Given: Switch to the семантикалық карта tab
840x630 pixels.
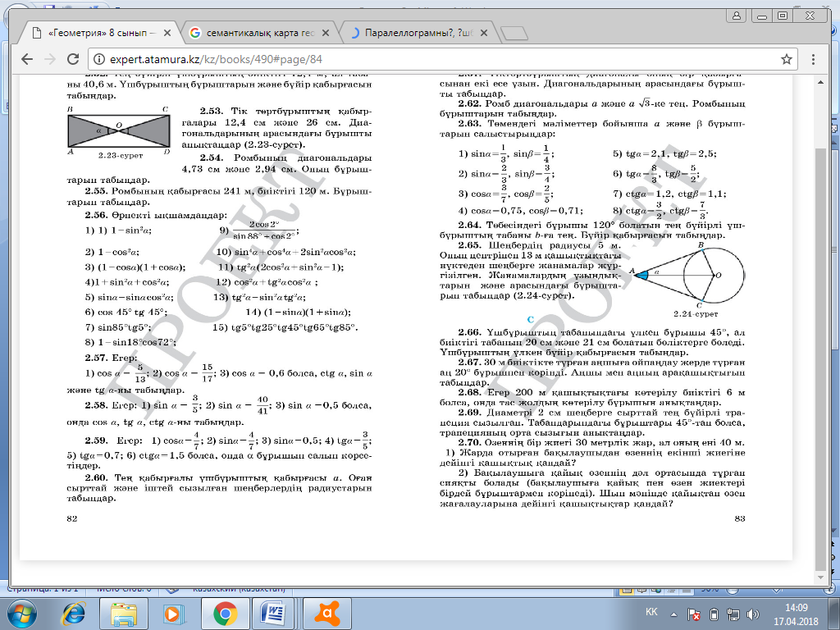Looking at the screenshot, I should (259, 33).
